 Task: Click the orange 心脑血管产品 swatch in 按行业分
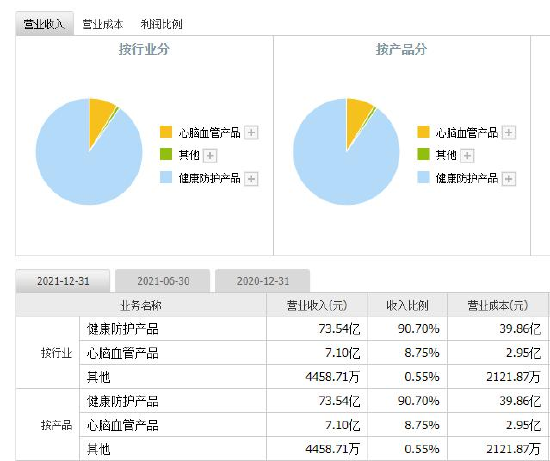pos(166,132)
